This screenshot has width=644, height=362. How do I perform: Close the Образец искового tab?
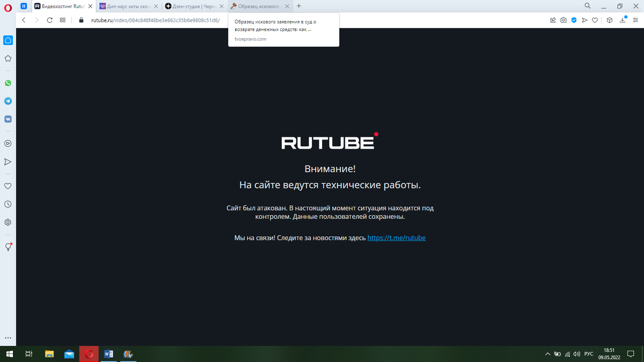coord(287,6)
